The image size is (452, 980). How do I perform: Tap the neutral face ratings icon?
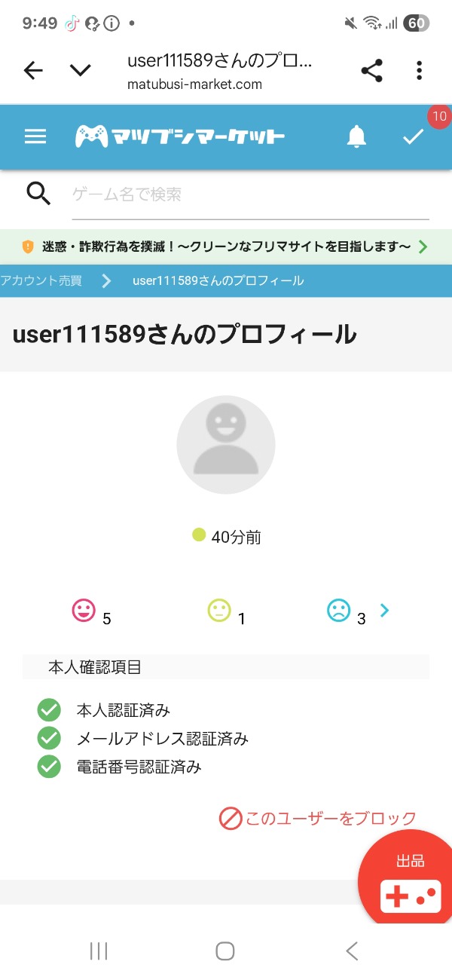pos(218,611)
